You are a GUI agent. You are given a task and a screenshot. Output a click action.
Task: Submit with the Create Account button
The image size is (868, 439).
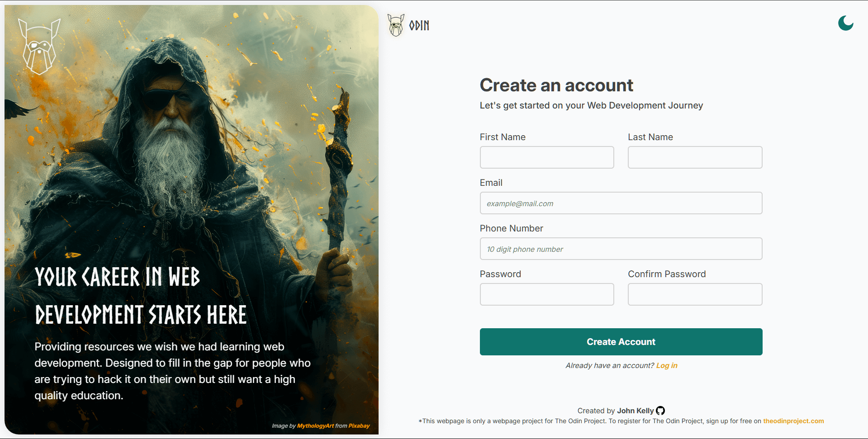[x=621, y=342]
